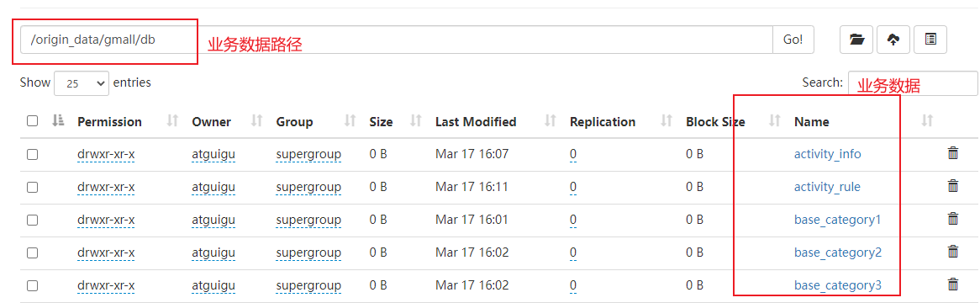
Task: Click group supergroup in base_category3 row
Action: [x=308, y=285]
